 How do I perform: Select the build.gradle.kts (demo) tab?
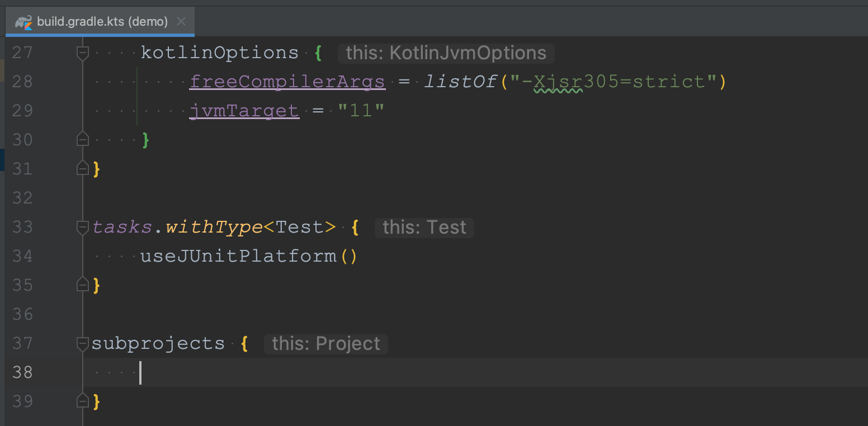100,22
